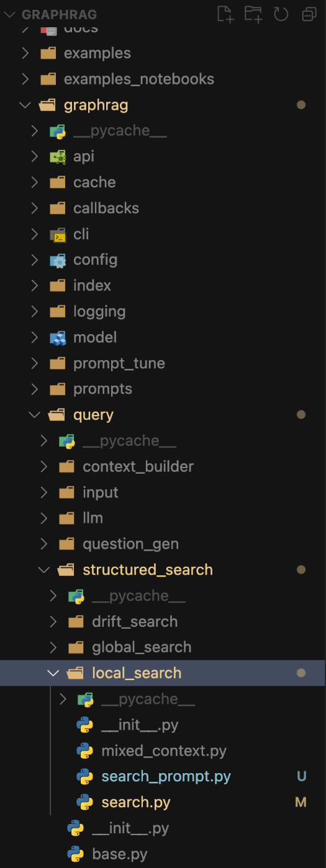Expand the drift_search folder chevron

[x=53, y=622]
